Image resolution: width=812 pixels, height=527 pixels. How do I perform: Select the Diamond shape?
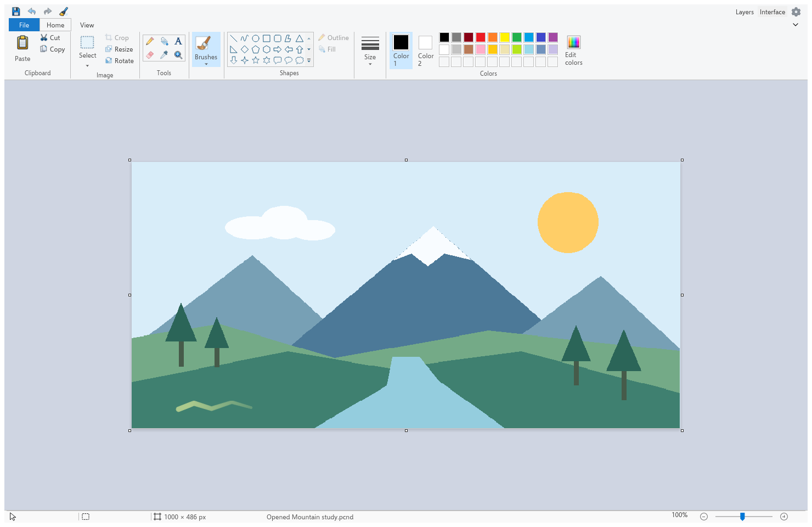pyautogui.click(x=245, y=49)
